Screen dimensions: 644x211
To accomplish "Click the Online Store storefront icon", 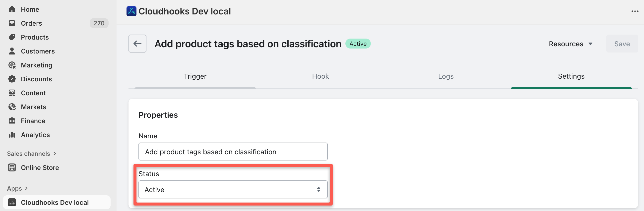I will [x=12, y=167].
